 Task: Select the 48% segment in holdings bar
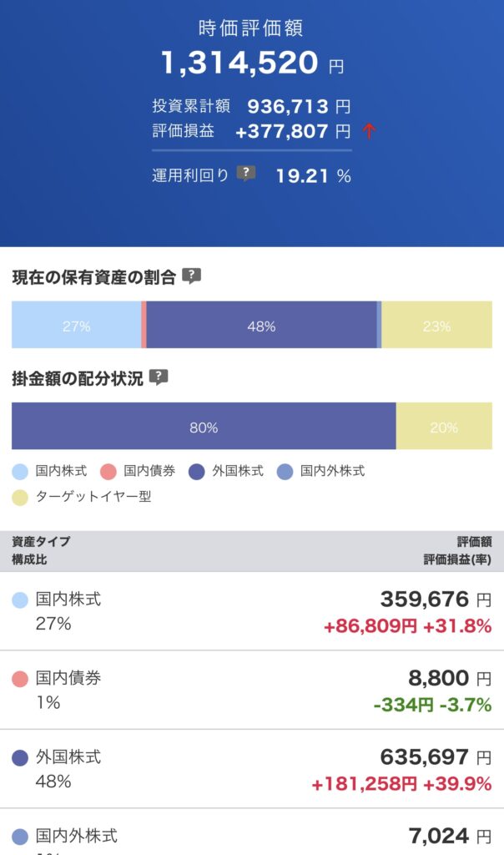pyautogui.click(x=261, y=326)
